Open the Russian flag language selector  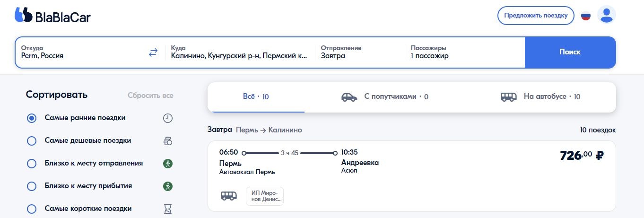tap(586, 16)
